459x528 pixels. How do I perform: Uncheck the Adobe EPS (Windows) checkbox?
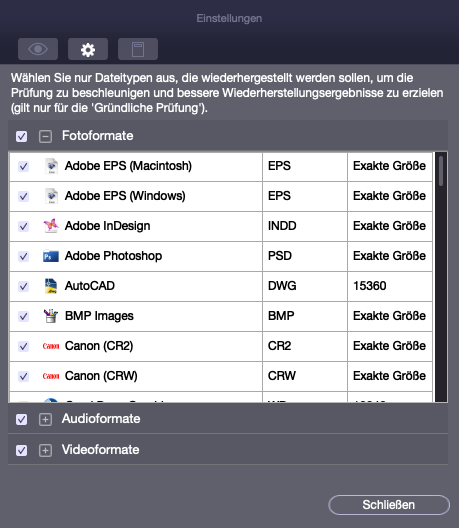coord(23,196)
